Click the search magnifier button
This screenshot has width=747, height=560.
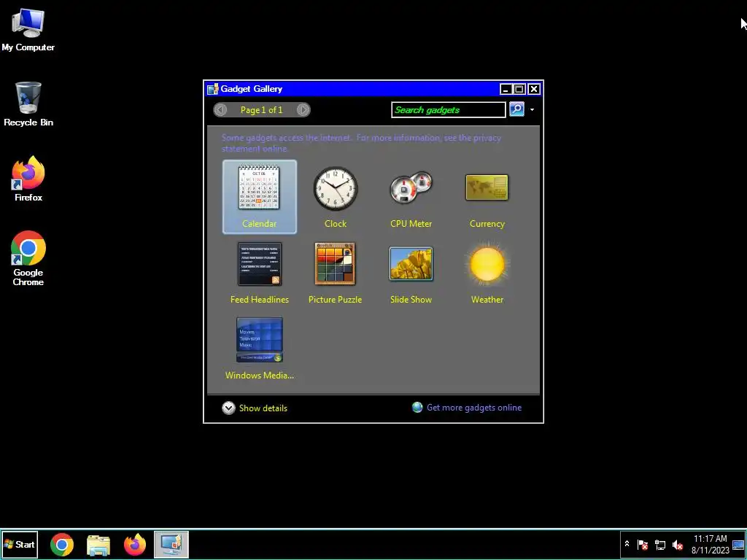[517, 109]
